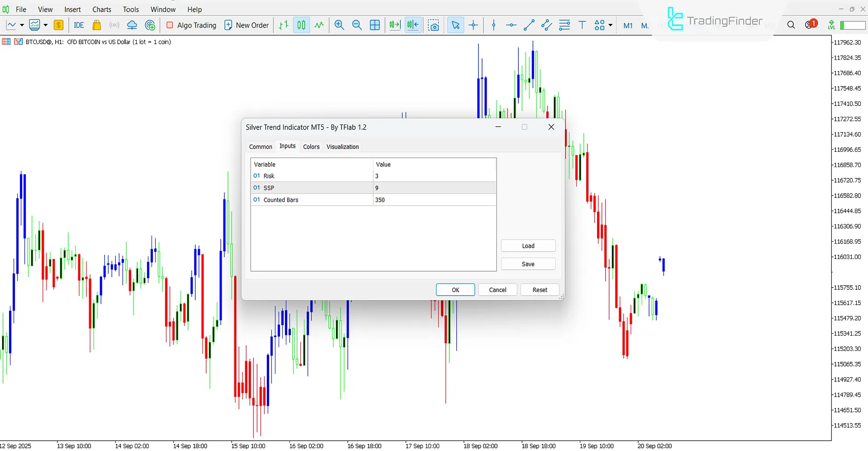Viewport: 868px width, 451px height.
Task: Expand the geometric shapes dropdown
Action: (x=610, y=25)
